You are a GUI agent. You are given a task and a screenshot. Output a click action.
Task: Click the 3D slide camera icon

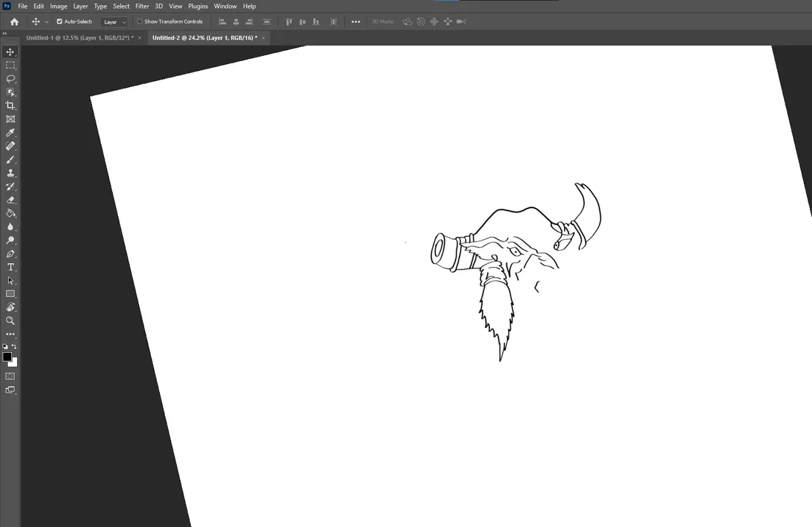pyautogui.click(x=448, y=22)
